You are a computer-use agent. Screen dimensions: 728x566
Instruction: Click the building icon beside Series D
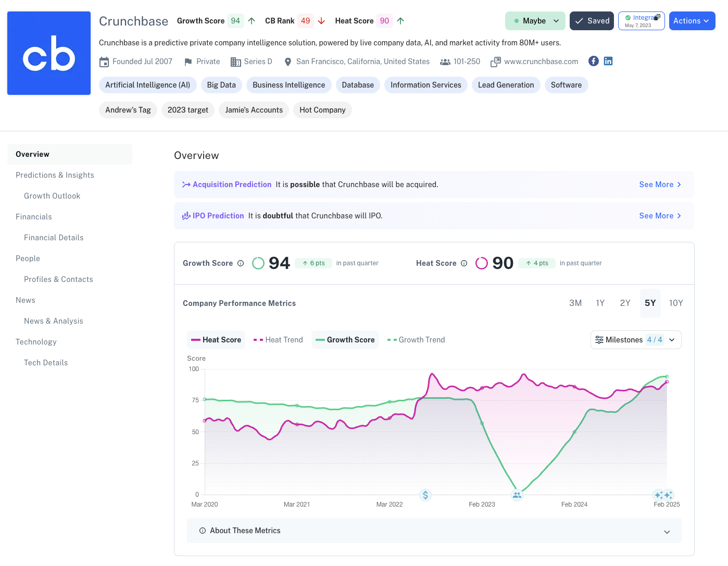(236, 61)
